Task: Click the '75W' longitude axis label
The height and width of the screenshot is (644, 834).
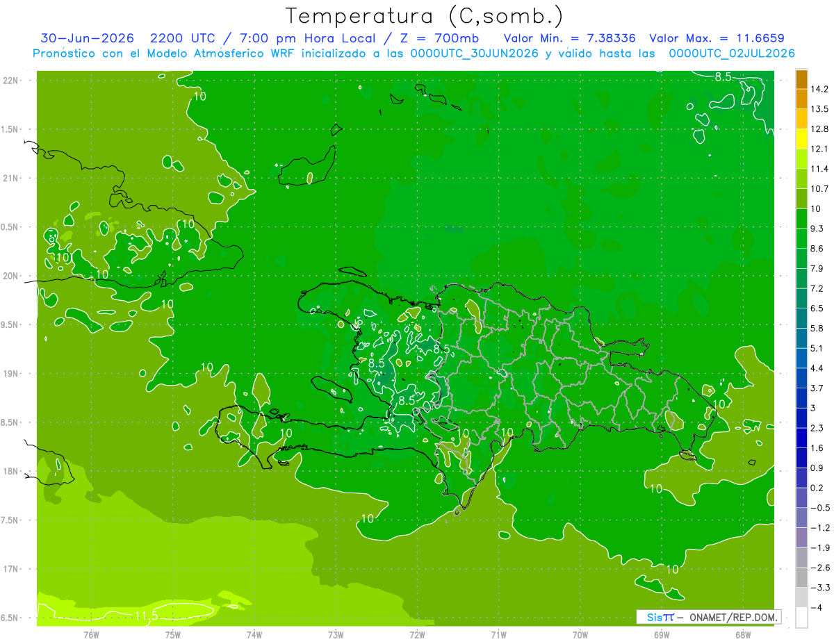Action: point(172,634)
